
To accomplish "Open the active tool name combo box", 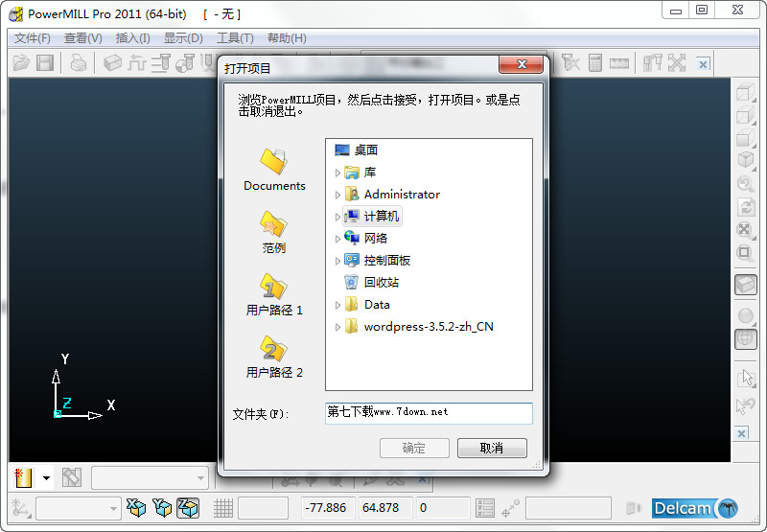I will [x=150, y=477].
